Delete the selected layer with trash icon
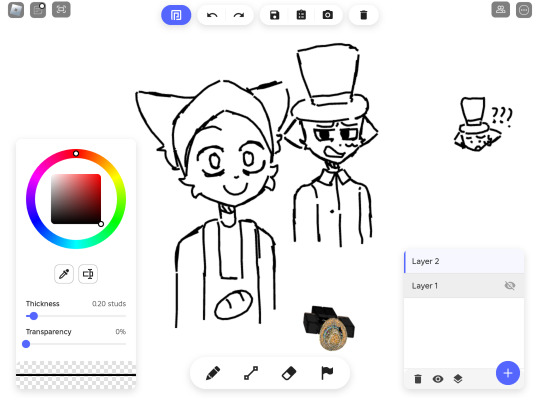 point(418,379)
